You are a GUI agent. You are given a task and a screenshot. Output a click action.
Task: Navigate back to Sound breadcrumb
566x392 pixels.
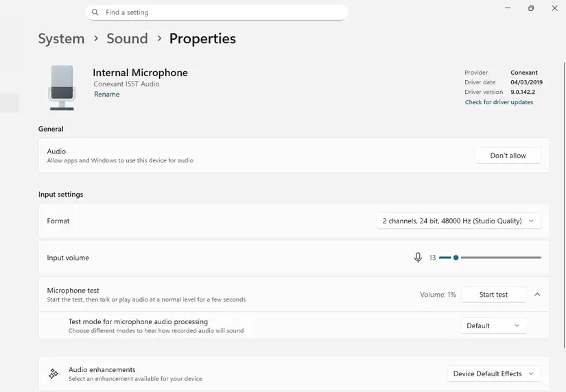click(x=127, y=38)
